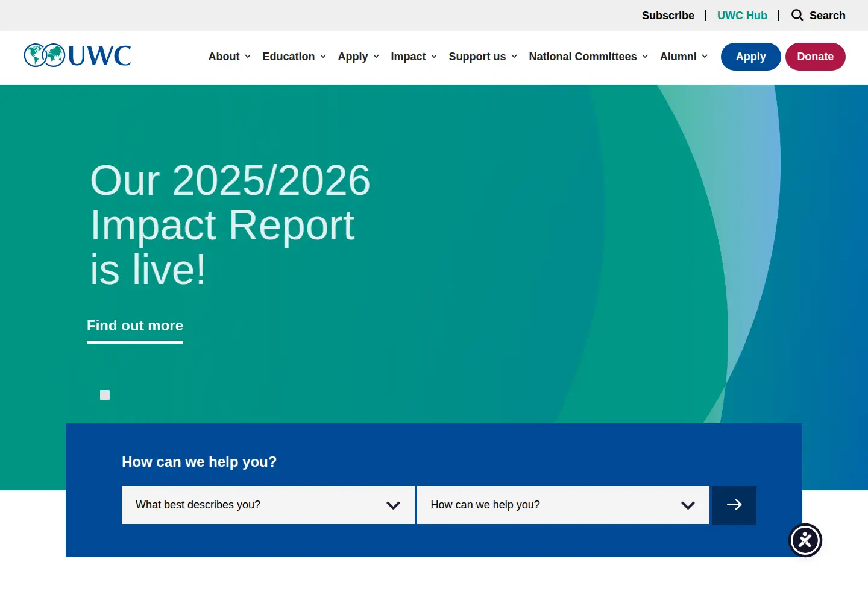
Task: Expand the Apply nav menu chevron
Action: (x=376, y=57)
